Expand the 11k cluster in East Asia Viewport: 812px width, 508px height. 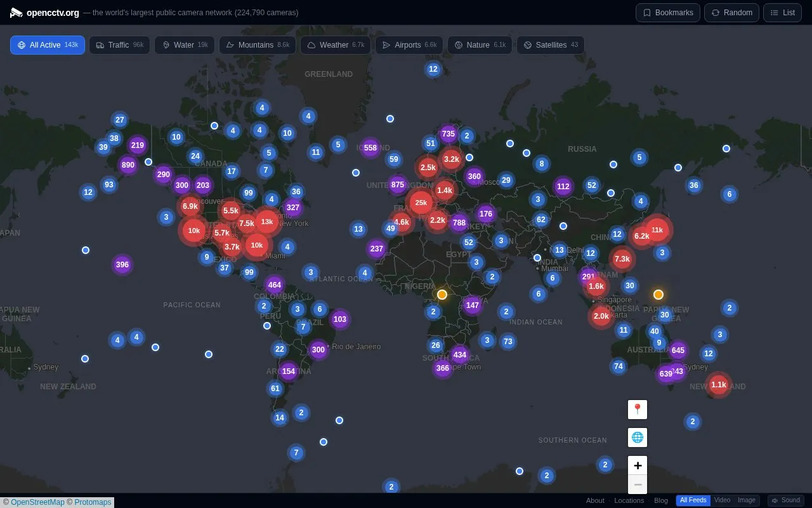click(x=657, y=230)
